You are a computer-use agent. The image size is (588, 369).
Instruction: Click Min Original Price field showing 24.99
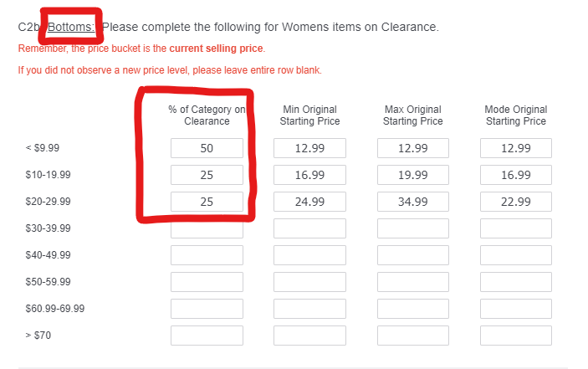(x=309, y=202)
